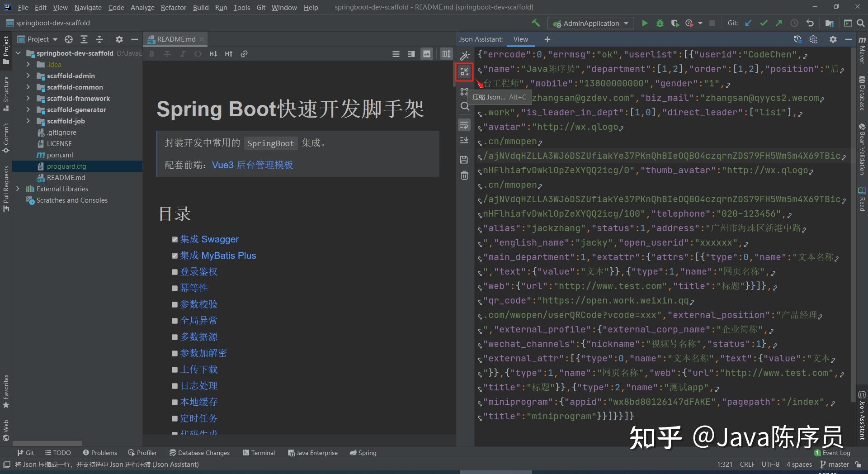Beautify Json with the magic wand icon
Viewport: 868px width, 474px height.
[464, 55]
